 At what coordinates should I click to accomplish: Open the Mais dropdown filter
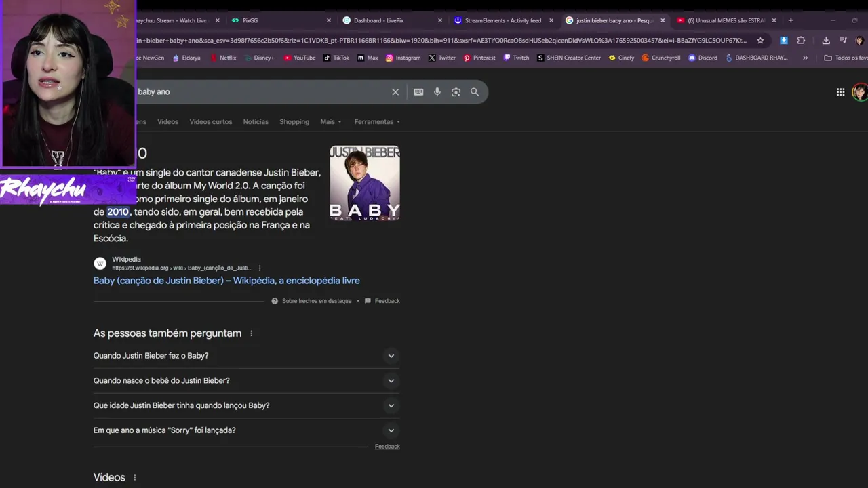[331, 122]
